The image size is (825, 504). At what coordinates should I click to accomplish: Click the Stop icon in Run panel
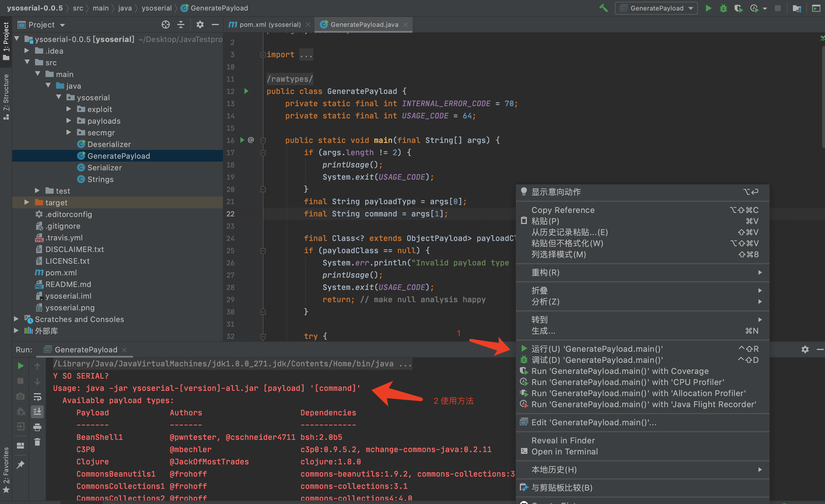pos(20,381)
